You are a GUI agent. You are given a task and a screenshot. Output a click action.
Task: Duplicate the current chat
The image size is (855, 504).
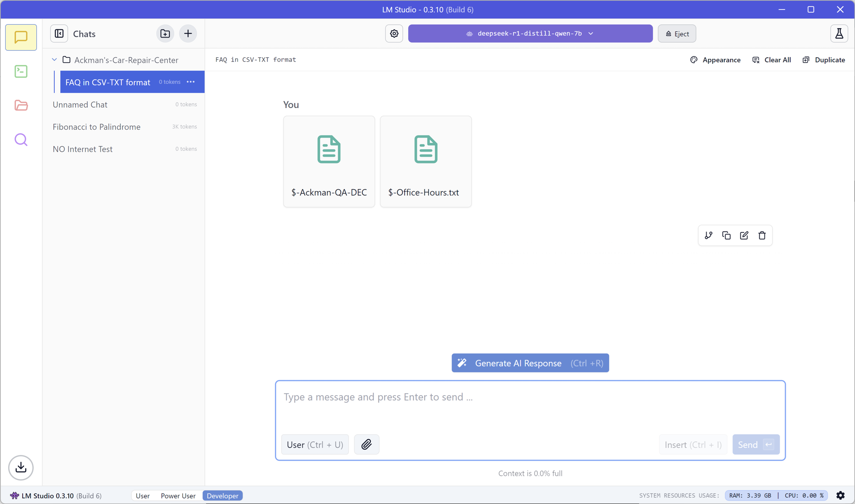824,60
